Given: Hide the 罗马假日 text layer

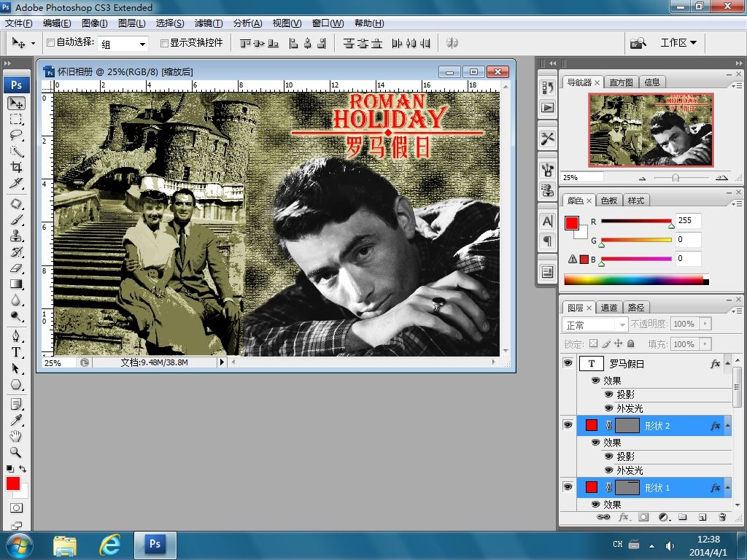Looking at the screenshot, I should pyautogui.click(x=568, y=363).
